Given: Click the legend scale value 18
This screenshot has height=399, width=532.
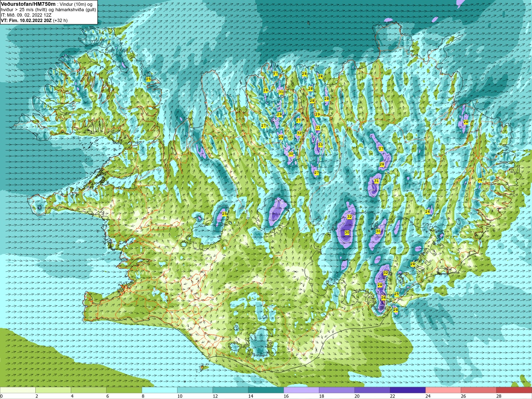Looking at the screenshot, I should point(322,396).
